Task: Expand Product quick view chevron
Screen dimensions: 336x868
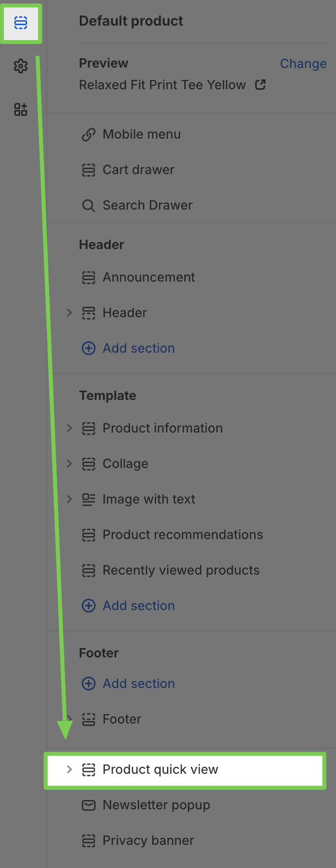Action: pyautogui.click(x=69, y=769)
